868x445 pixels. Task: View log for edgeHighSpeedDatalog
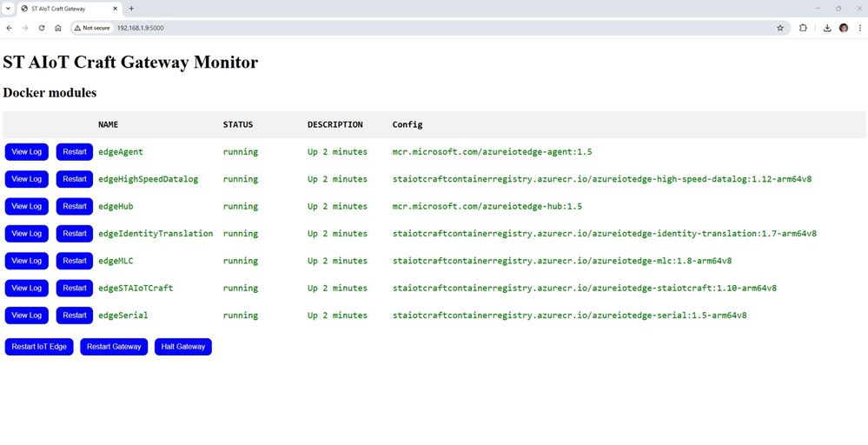pos(27,179)
